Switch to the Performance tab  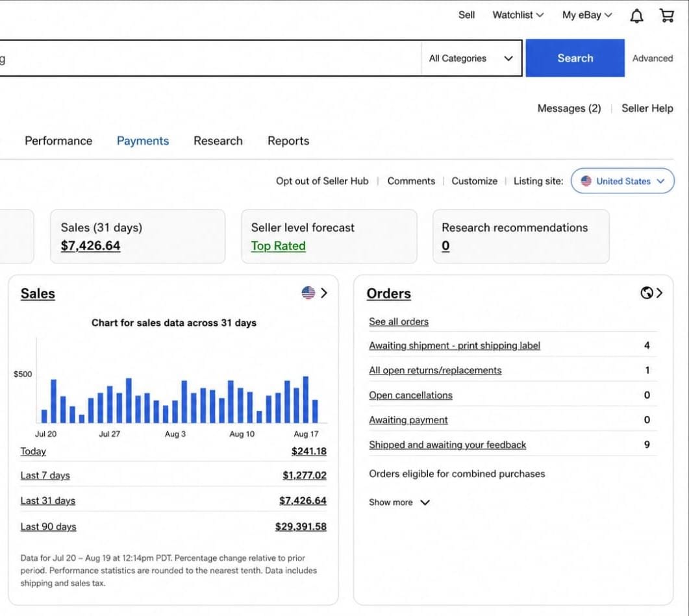click(58, 141)
